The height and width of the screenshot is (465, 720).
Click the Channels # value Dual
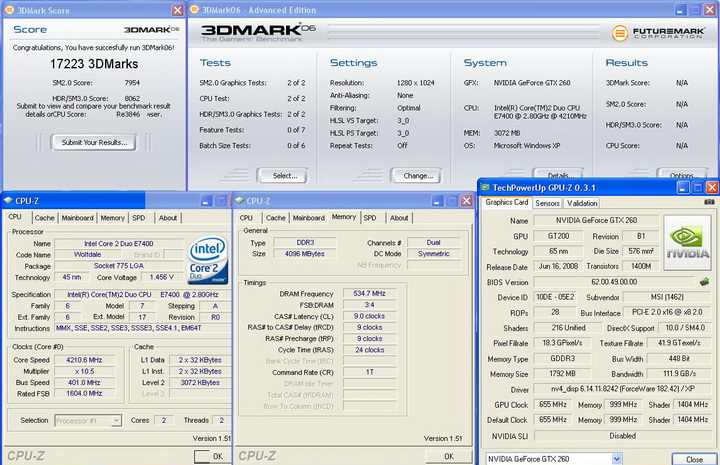point(433,242)
